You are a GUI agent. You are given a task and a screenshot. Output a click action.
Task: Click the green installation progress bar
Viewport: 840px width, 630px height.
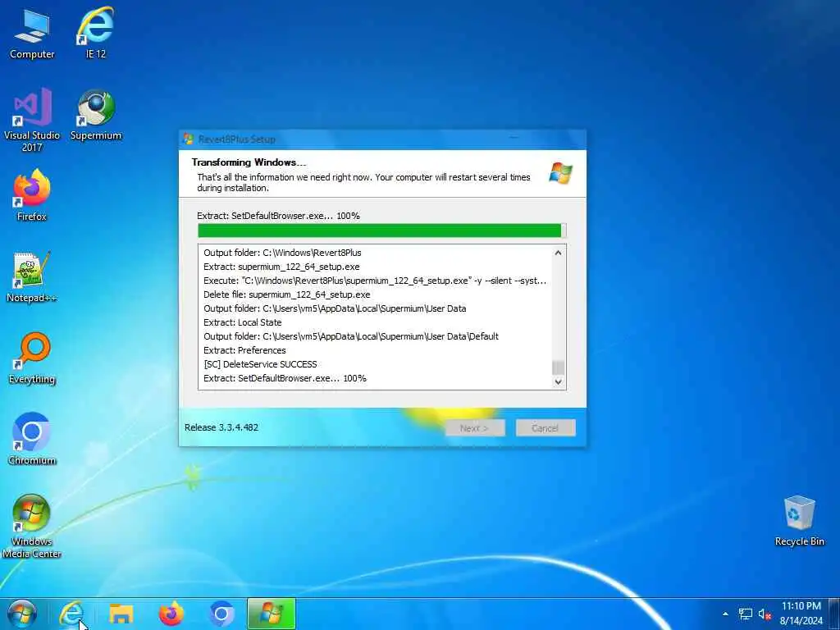point(381,231)
